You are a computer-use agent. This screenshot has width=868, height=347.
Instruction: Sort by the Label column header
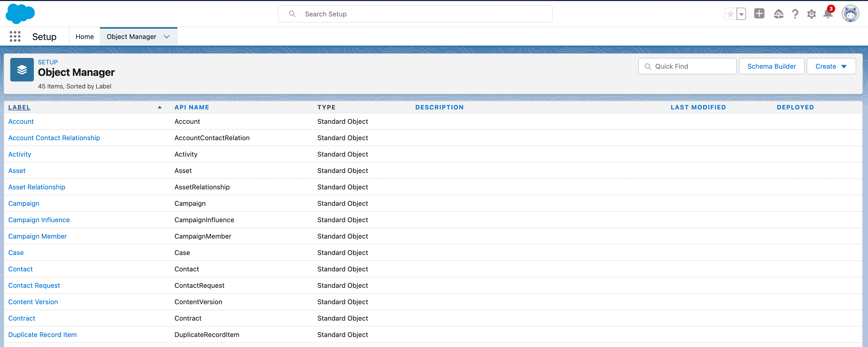pos(19,107)
